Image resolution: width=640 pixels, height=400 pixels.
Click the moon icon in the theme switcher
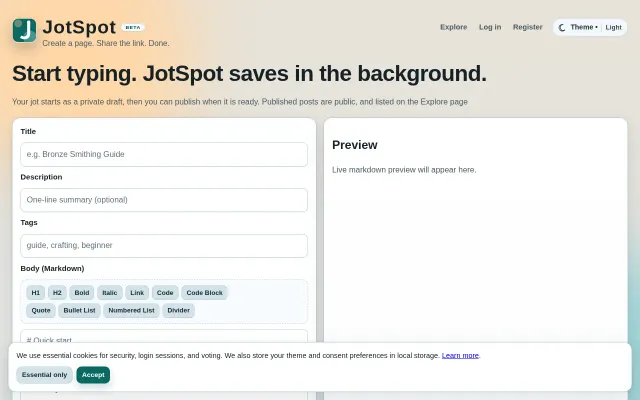(562, 27)
